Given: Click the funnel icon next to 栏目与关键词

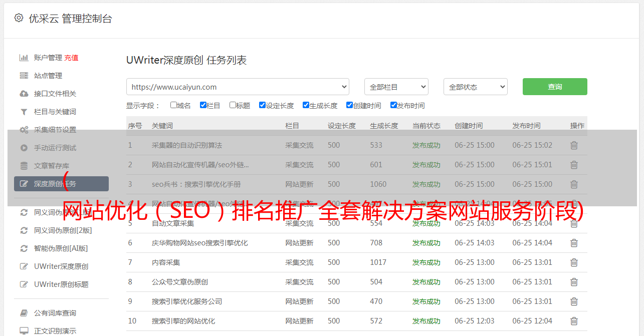Looking at the screenshot, I should (x=24, y=112).
